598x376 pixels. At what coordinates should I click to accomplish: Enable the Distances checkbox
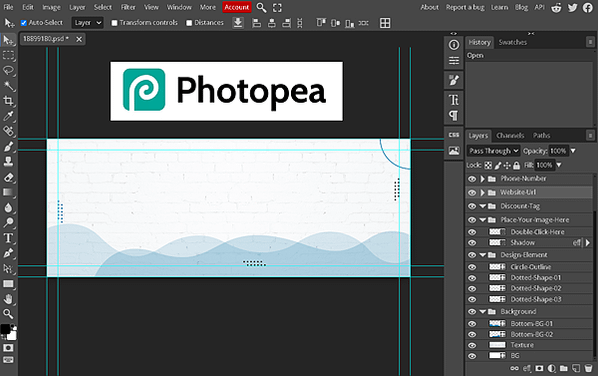point(189,23)
